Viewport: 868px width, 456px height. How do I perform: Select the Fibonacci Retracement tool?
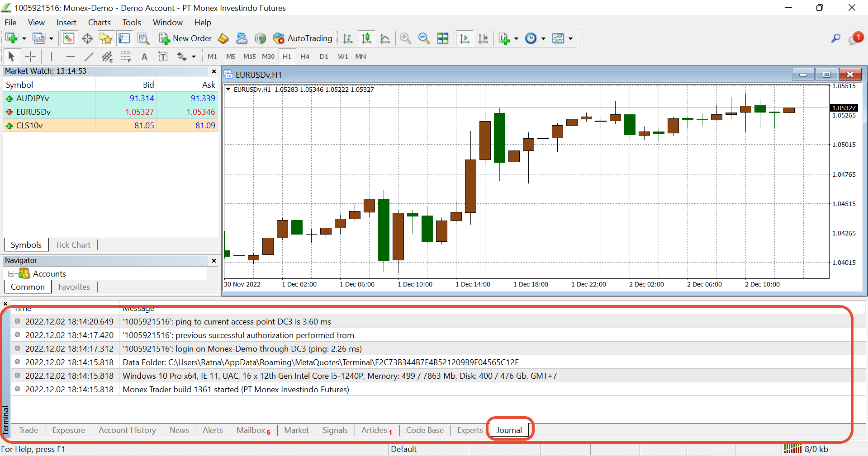click(x=126, y=56)
